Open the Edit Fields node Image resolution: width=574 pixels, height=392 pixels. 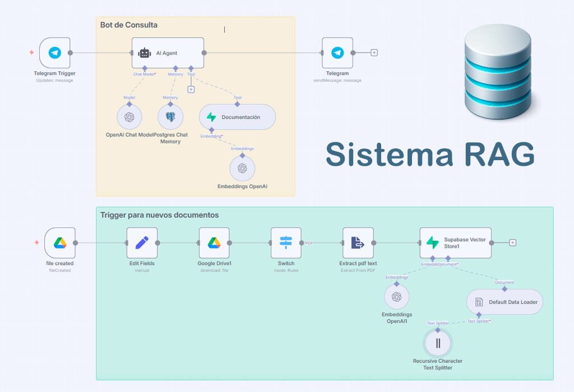142,243
